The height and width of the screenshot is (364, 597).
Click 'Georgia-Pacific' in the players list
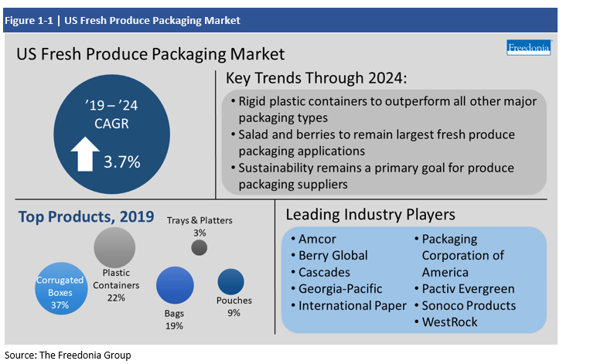click(x=340, y=289)
